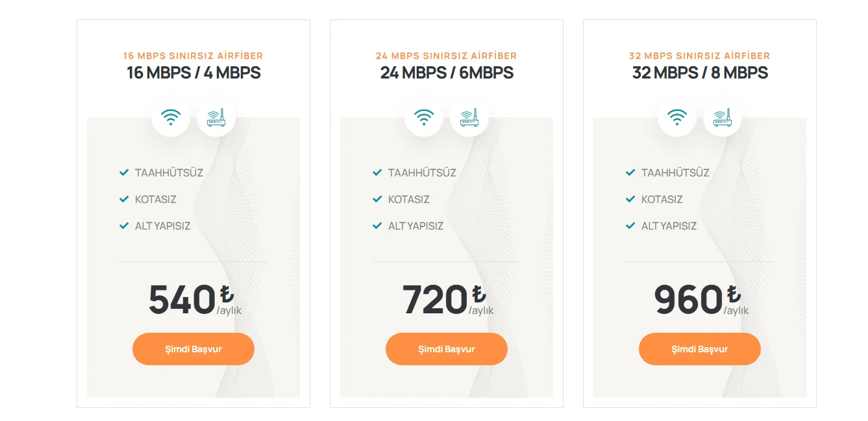Open the 24 MBPS SINIRSIZ AİRFİBER title
This screenshot has height=421, width=868.
coord(447,56)
